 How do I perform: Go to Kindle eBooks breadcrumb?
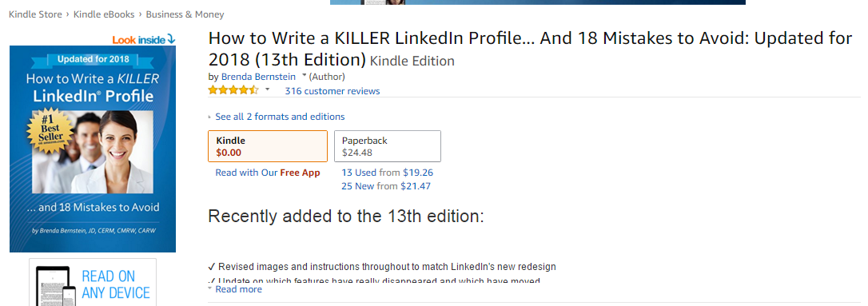tap(104, 14)
